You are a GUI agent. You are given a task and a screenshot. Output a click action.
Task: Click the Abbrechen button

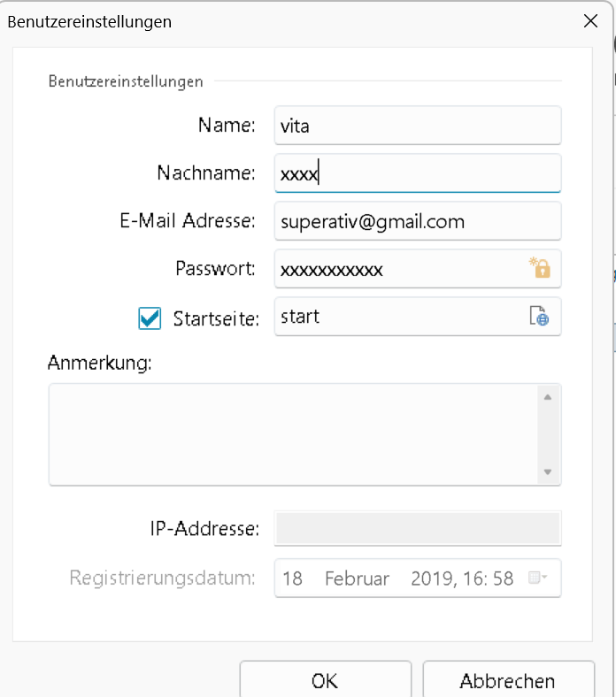click(508, 680)
